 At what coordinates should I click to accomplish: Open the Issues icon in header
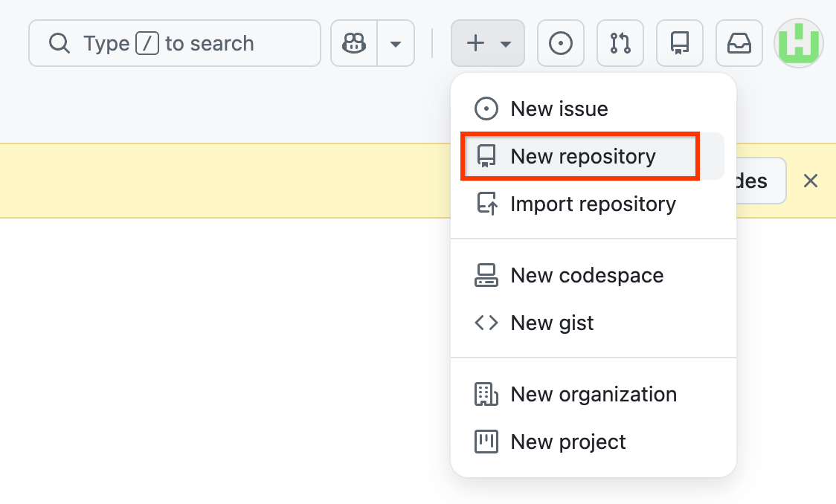pyautogui.click(x=560, y=43)
